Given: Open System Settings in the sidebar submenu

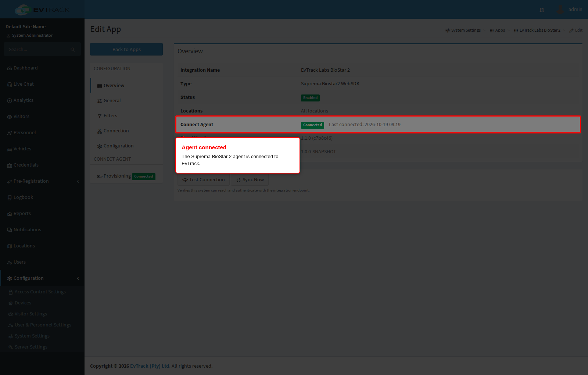Looking at the screenshot, I should point(32,336).
